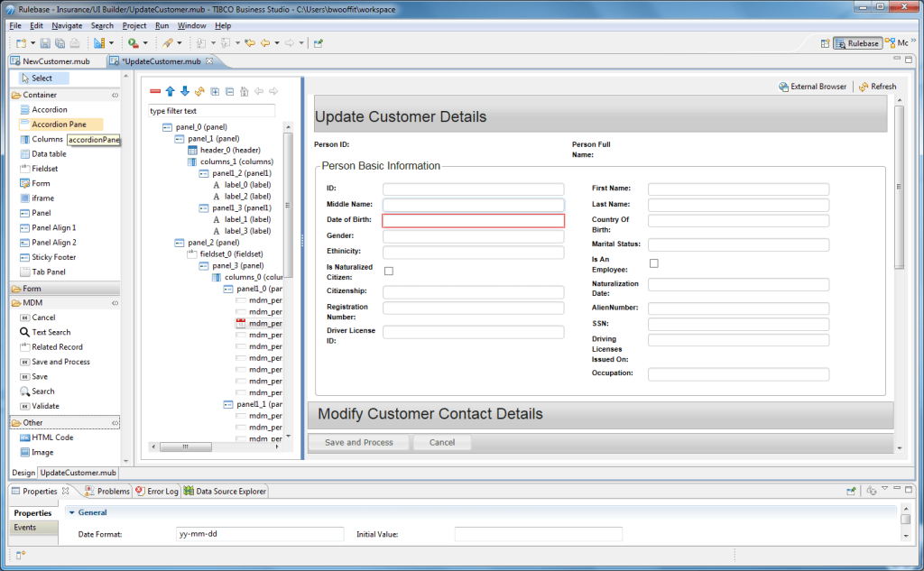Save the file using the toolbar Save icon
Viewport: 924px width, 571px height.
(x=45, y=43)
